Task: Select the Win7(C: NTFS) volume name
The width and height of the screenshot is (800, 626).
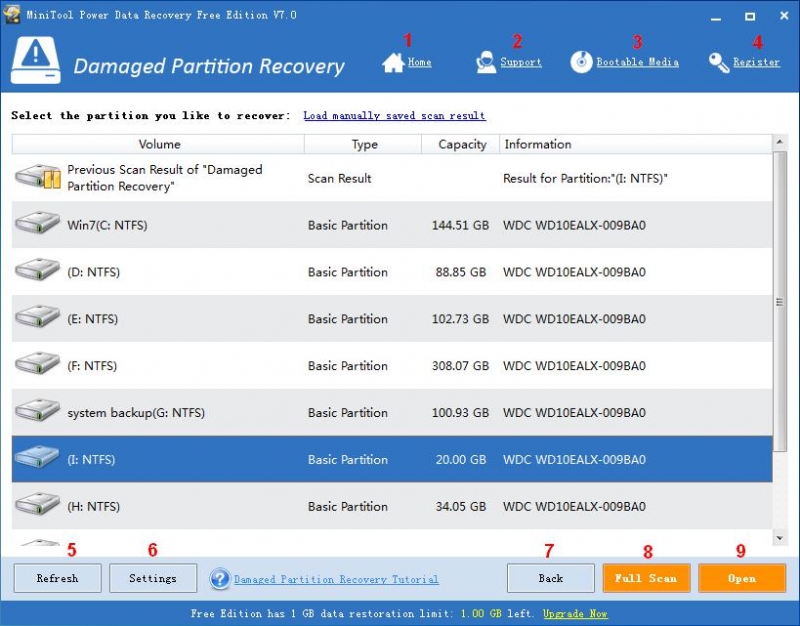Action: [107, 225]
